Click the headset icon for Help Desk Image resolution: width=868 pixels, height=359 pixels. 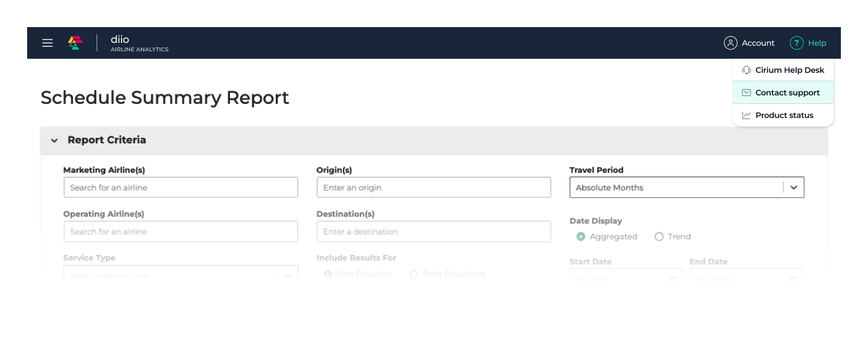(x=746, y=70)
